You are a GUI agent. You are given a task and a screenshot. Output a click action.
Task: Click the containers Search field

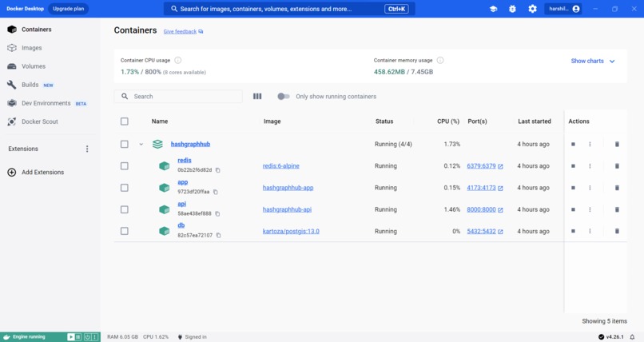pos(178,97)
